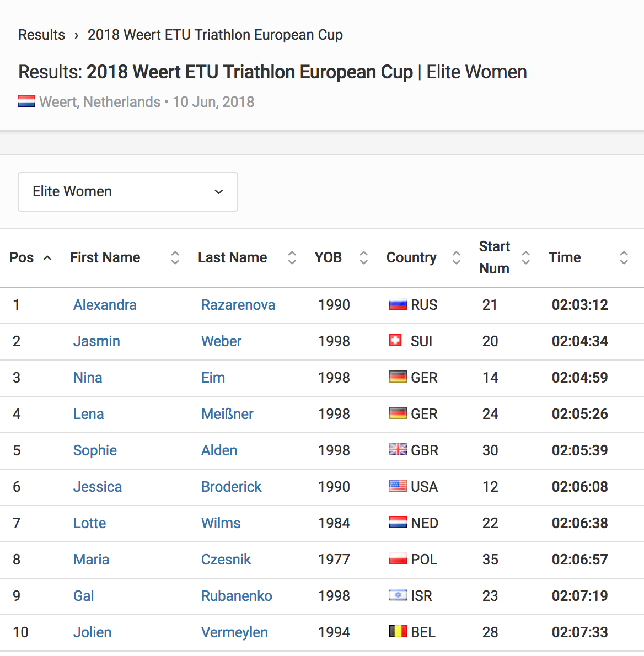Open the Elite Women category dropdown

(x=127, y=192)
